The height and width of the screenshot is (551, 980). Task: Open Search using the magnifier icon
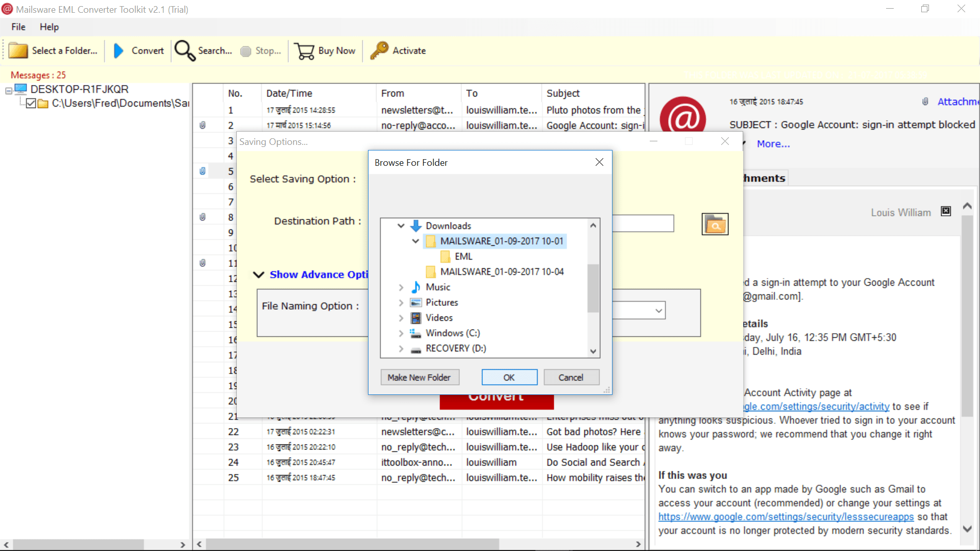[184, 51]
